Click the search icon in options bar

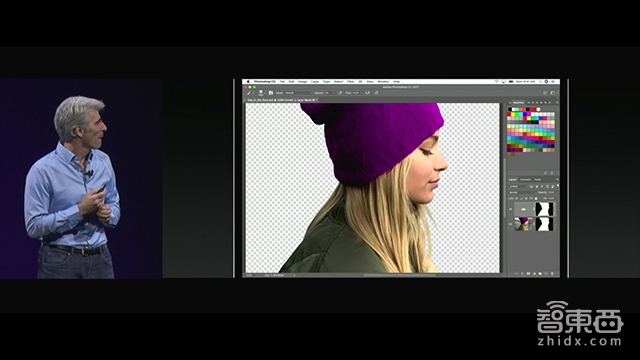(x=545, y=93)
